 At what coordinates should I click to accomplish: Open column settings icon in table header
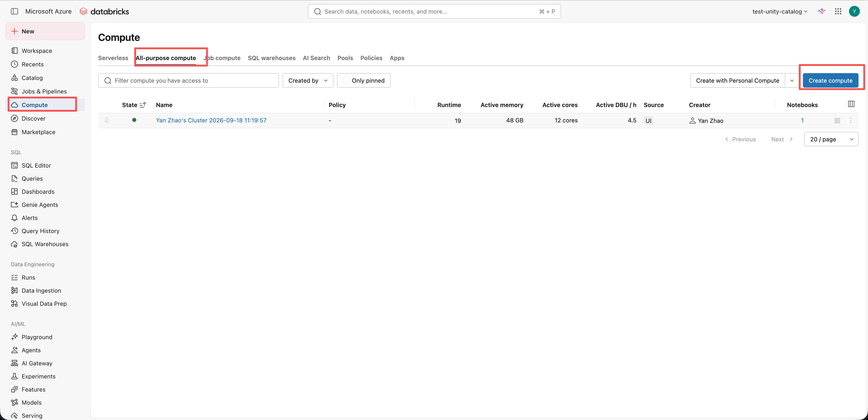pyautogui.click(x=851, y=104)
